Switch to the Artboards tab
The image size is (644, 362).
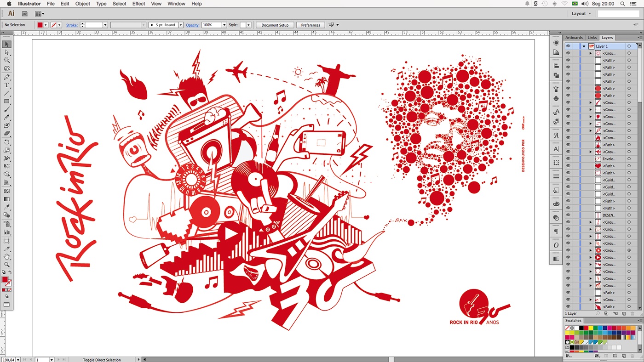pyautogui.click(x=574, y=38)
